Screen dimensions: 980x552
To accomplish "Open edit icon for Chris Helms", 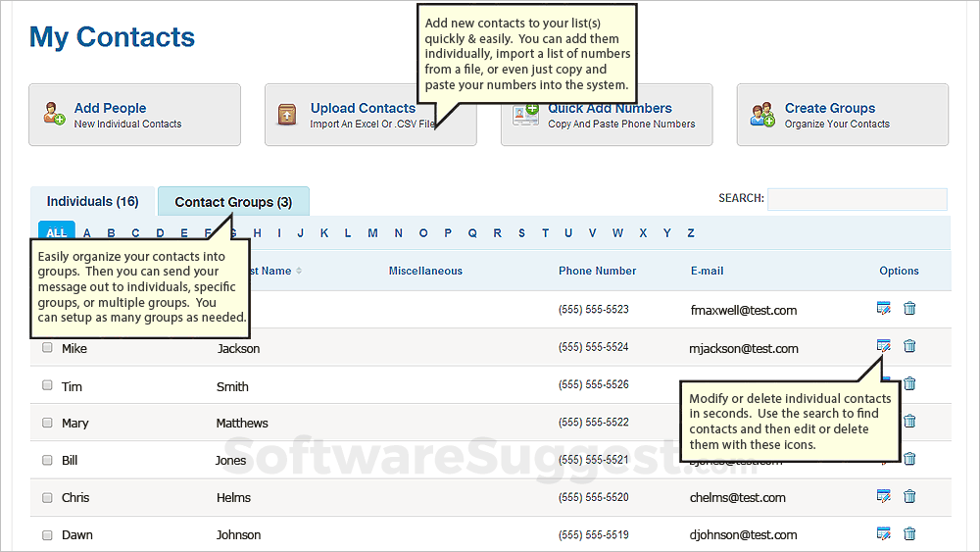I will click(x=883, y=496).
